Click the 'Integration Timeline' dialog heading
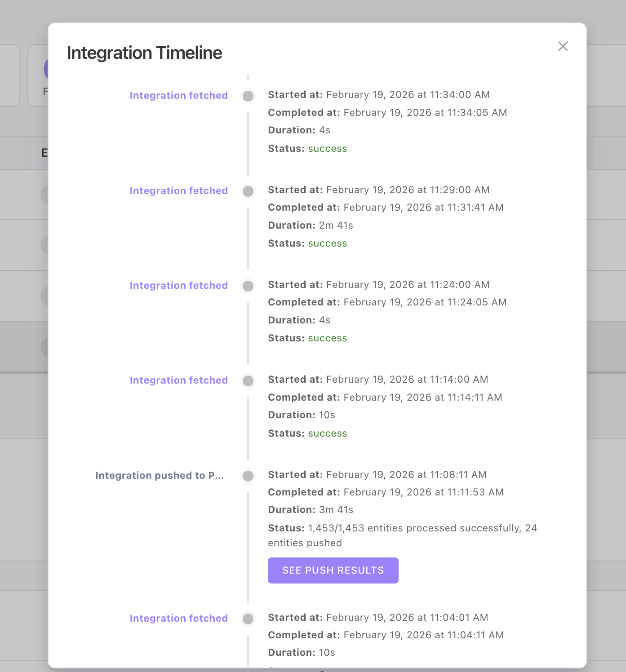Image resolution: width=626 pixels, height=672 pixels. (144, 53)
